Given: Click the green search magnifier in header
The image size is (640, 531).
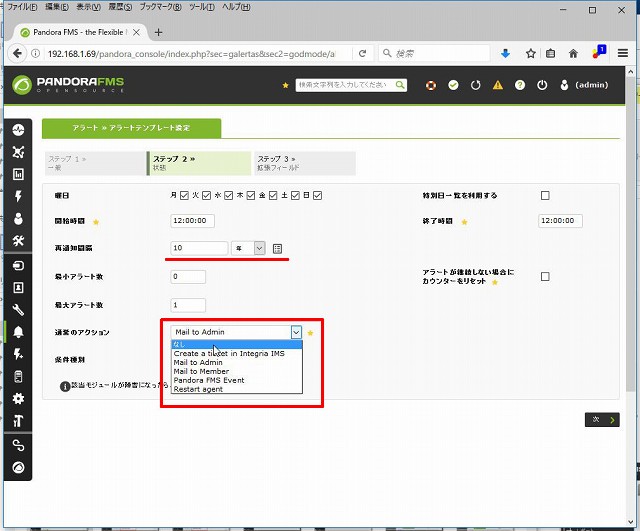Looking at the screenshot, I should 400,85.
